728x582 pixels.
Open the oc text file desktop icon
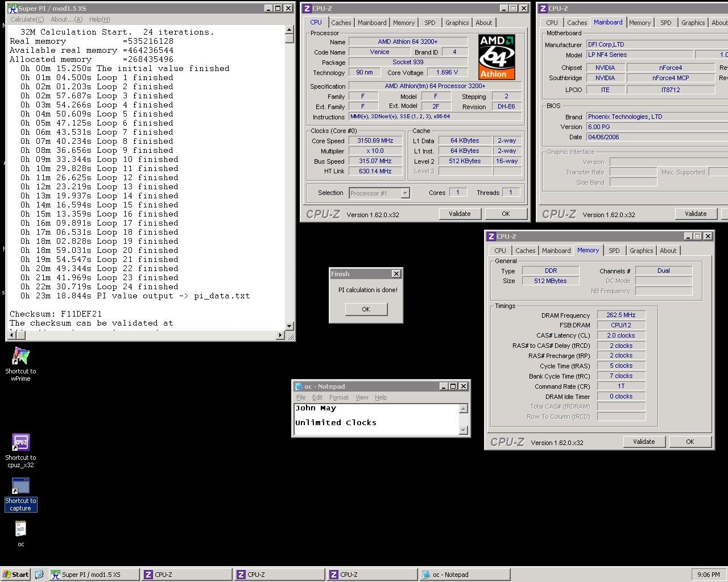click(20, 529)
